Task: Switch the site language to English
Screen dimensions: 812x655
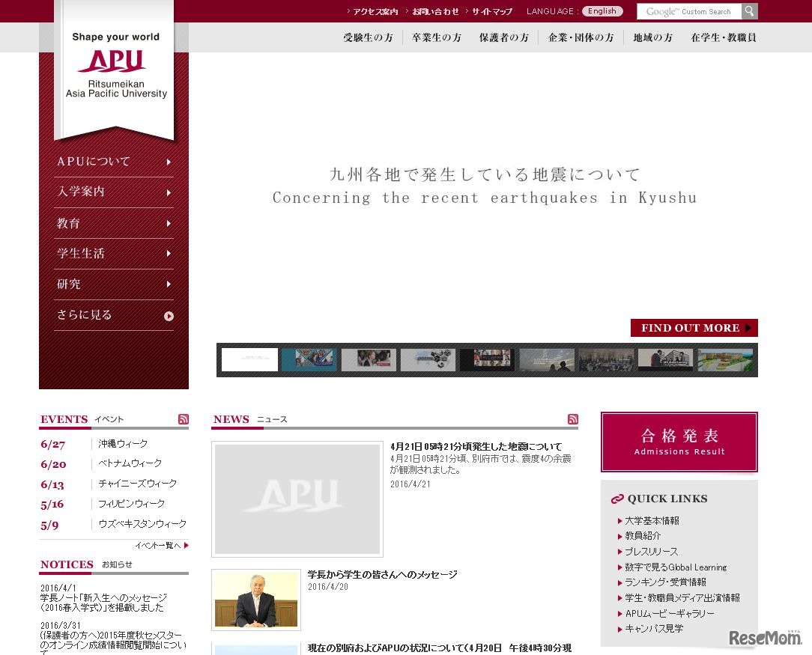Action: 602,10
